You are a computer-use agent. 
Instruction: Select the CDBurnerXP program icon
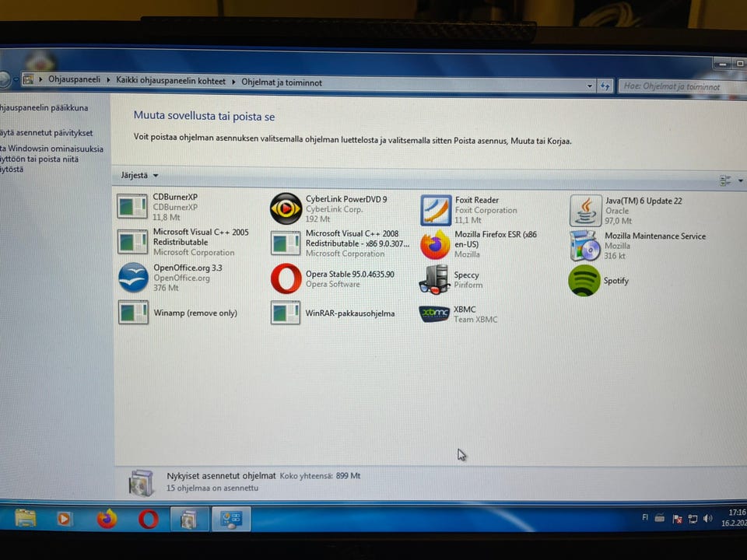pyautogui.click(x=132, y=206)
